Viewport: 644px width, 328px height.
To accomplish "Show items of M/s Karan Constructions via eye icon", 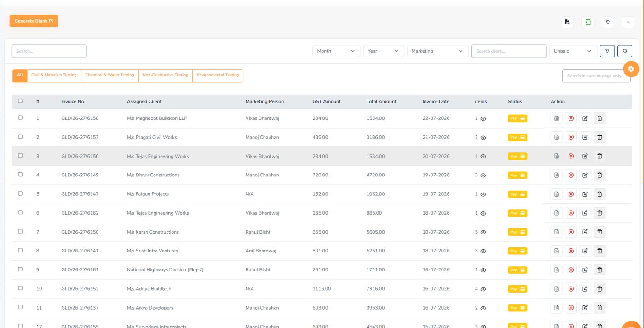I will pos(483,232).
